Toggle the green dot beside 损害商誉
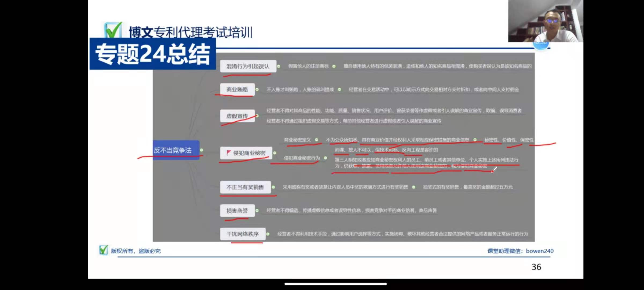Screen dimensions: 644x290 257,211
